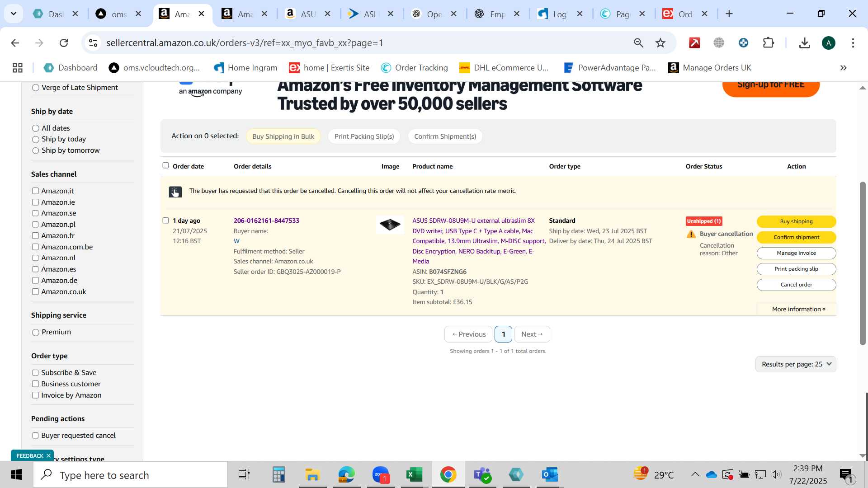Screen dimensions: 868x488
Task: Click Buy Shipping in Bulk button
Action: 283,136
